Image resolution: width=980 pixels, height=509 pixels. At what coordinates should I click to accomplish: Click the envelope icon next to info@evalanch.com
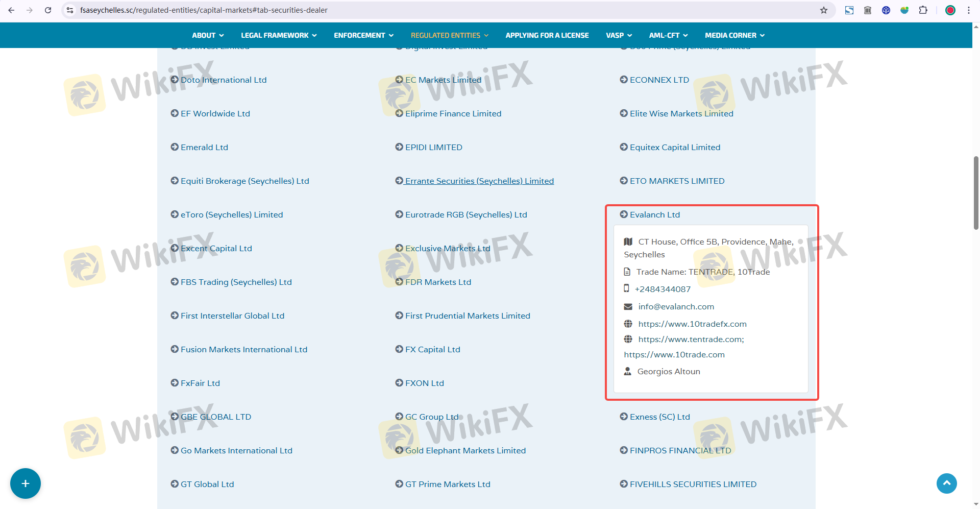[x=628, y=306]
